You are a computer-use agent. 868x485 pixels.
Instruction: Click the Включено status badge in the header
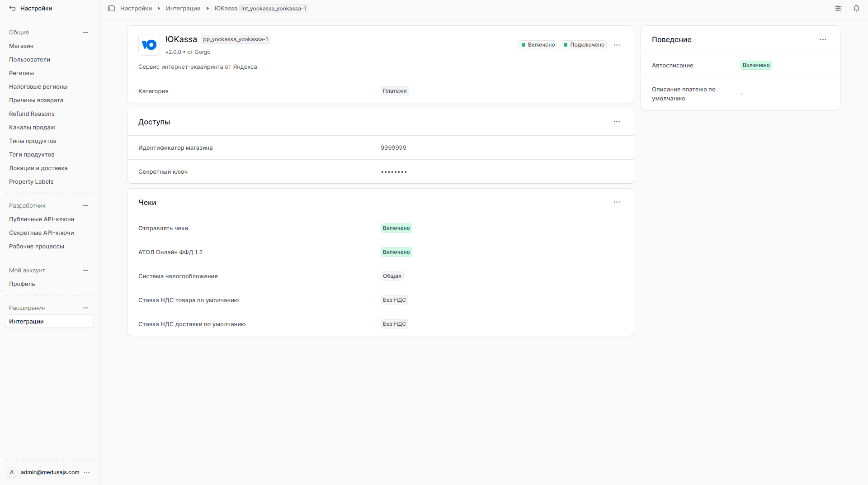click(538, 45)
